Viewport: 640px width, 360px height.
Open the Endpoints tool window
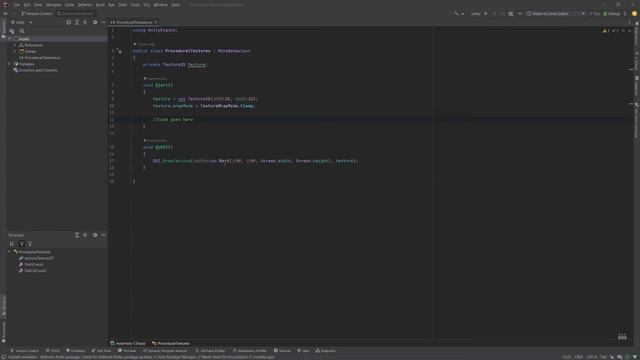pyautogui.click(x=325, y=351)
